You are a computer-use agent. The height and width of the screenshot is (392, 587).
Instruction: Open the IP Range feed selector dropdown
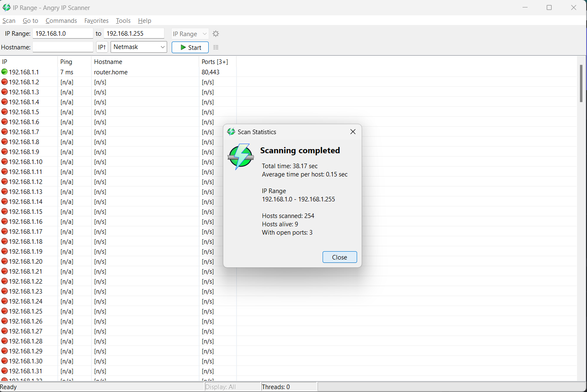click(x=190, y=34)
